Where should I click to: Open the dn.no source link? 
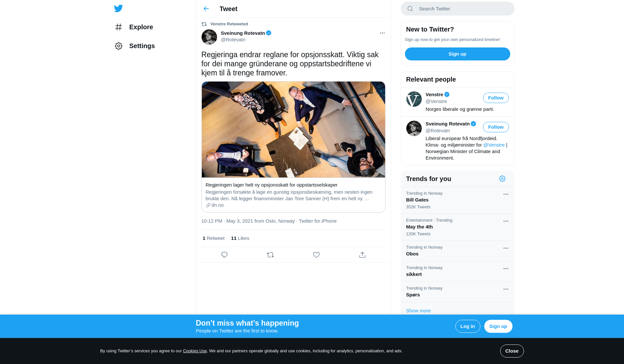[x=218, y=205]
